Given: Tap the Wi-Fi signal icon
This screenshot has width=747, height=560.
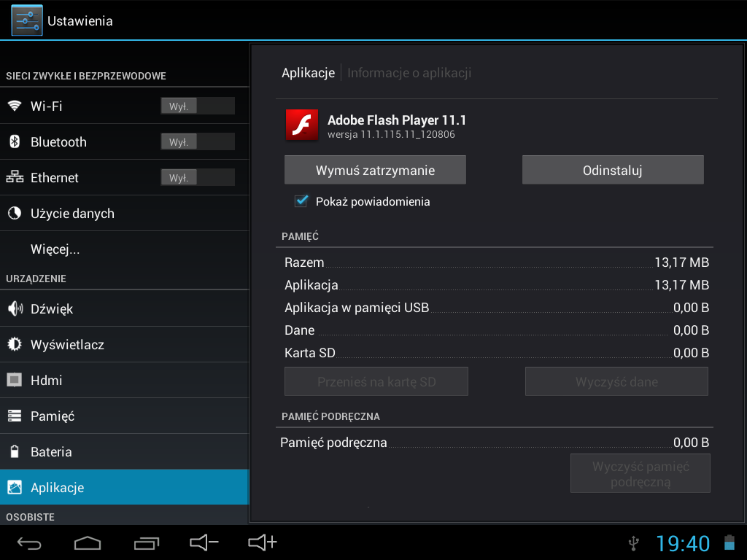Looking at the screenshot, I should 15,106.
